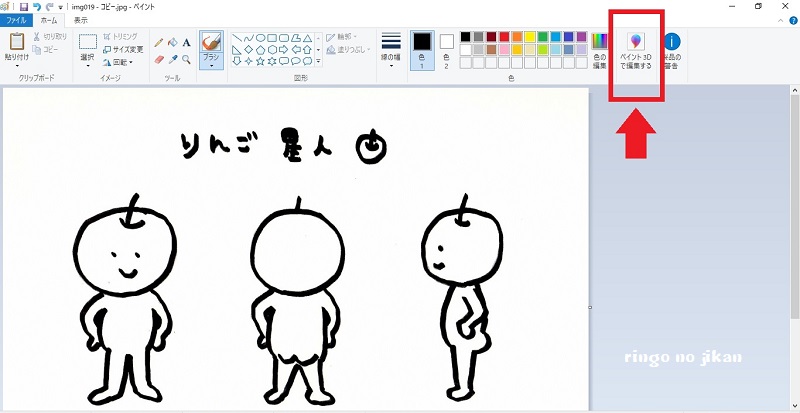
Task: Select the Right triangle shape
Action: click(237, 50)
